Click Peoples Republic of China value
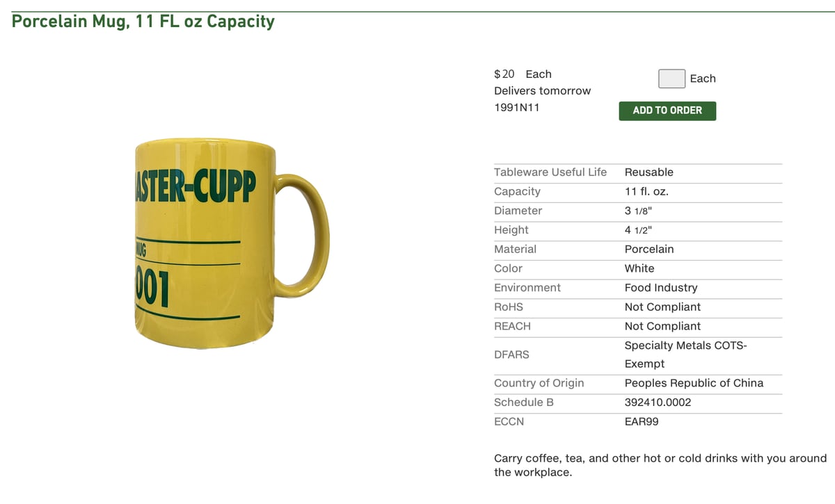This screenshot has height=504, width=835. pos(694,383)
